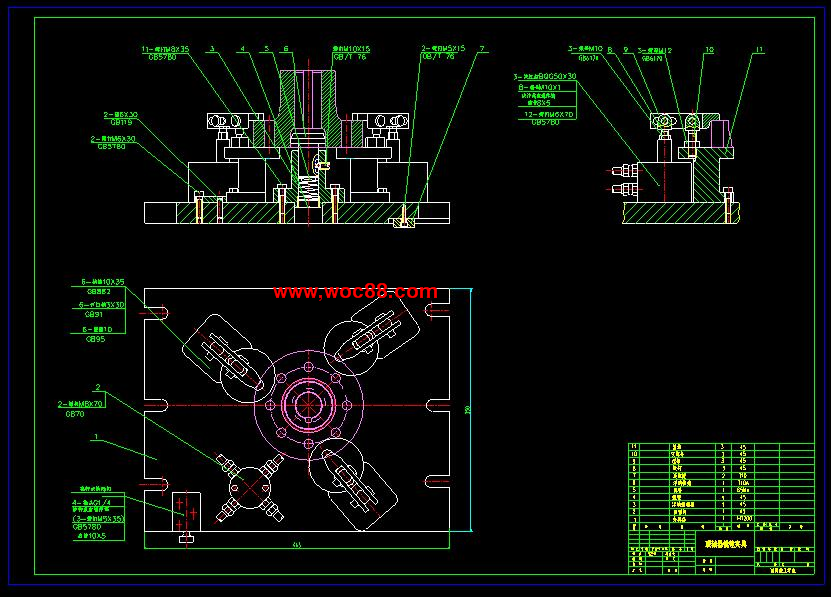Select the '3-M12' nut callout text
The height and width of the screenshot is (597, 831).
click(655, 50)
